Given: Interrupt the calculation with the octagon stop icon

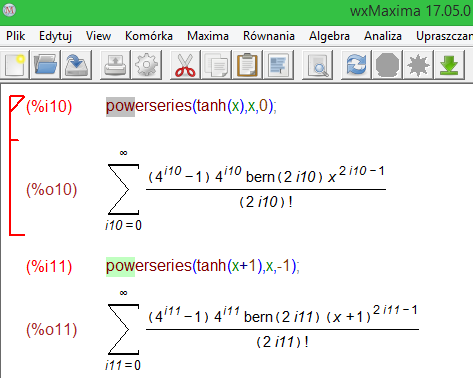Looking at the screenshot, I should (x=387, y=65).
